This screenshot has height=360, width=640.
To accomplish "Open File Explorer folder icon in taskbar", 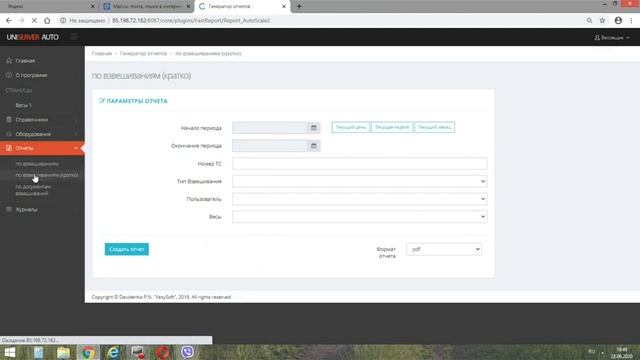I will [x=63, y=352].
